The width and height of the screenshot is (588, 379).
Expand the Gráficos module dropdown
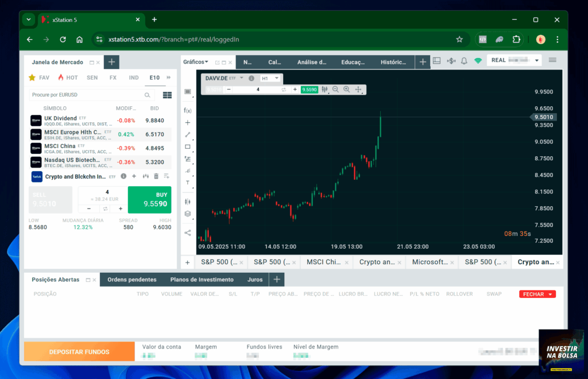tap(196, 62)
